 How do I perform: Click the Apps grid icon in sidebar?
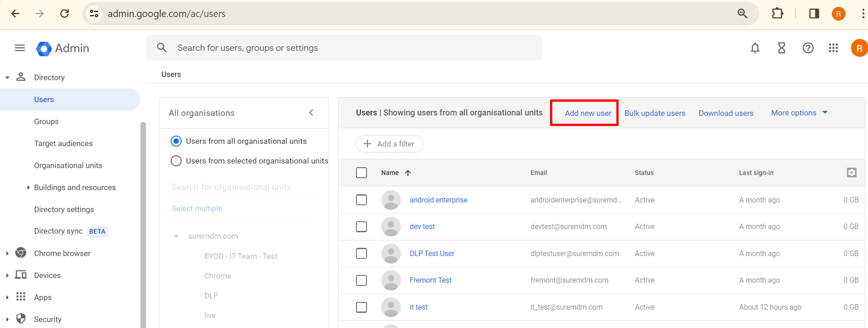click(21, 297)
